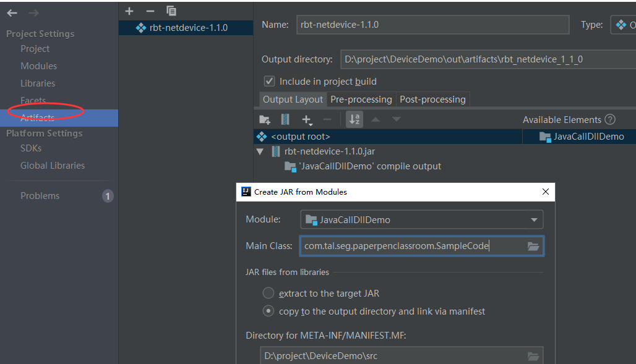Switch to the Pre-processing tab
The width and height of the screenshot is (636, 364).
pyautogui.click(x=361, y=99)
